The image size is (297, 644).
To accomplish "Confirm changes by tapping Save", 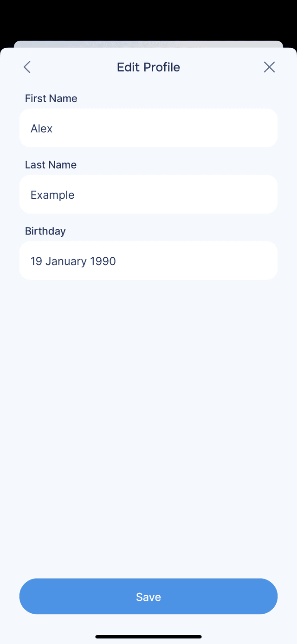I will (148, 596).
